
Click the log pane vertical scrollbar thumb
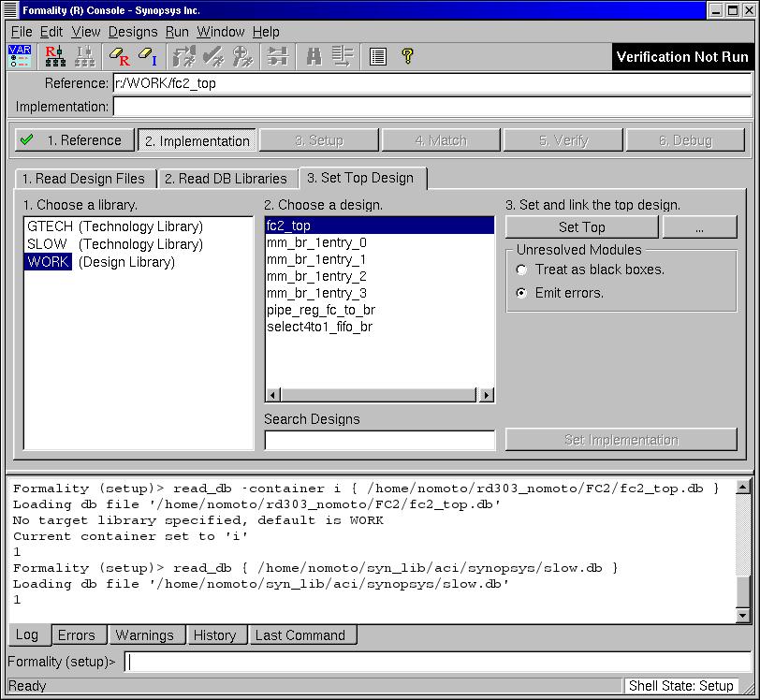742,591
